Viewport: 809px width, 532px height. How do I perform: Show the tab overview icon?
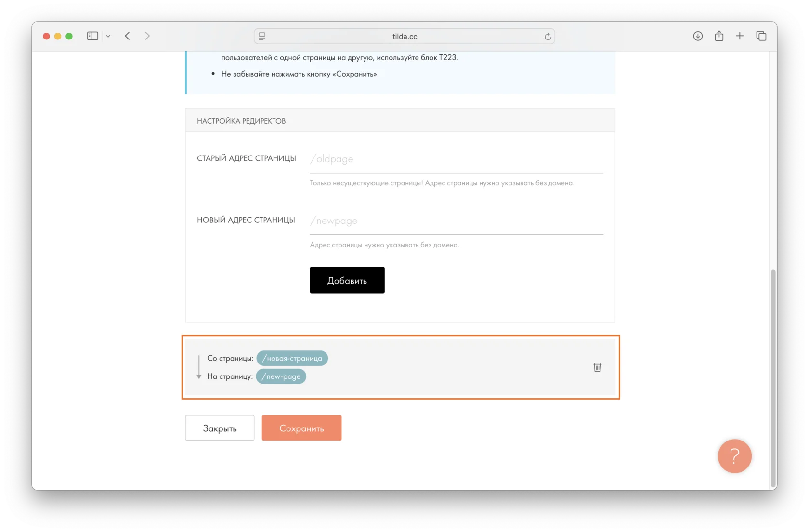[x=761, y=36]
